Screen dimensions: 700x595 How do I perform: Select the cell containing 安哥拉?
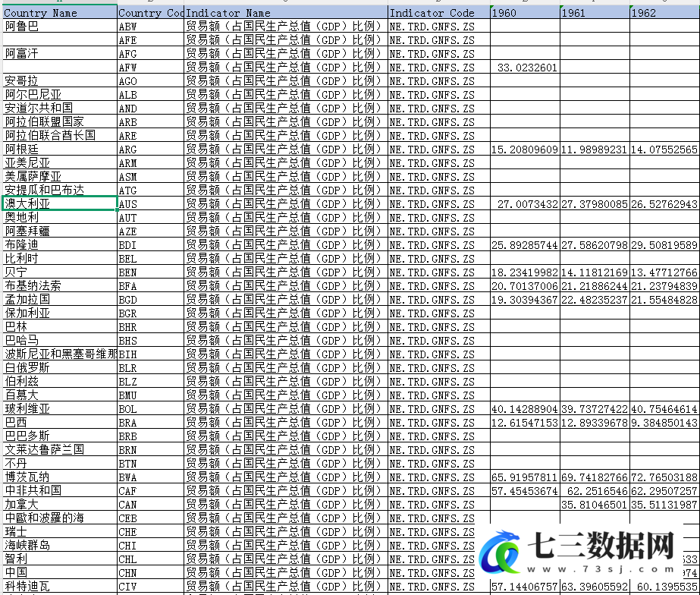59,81
